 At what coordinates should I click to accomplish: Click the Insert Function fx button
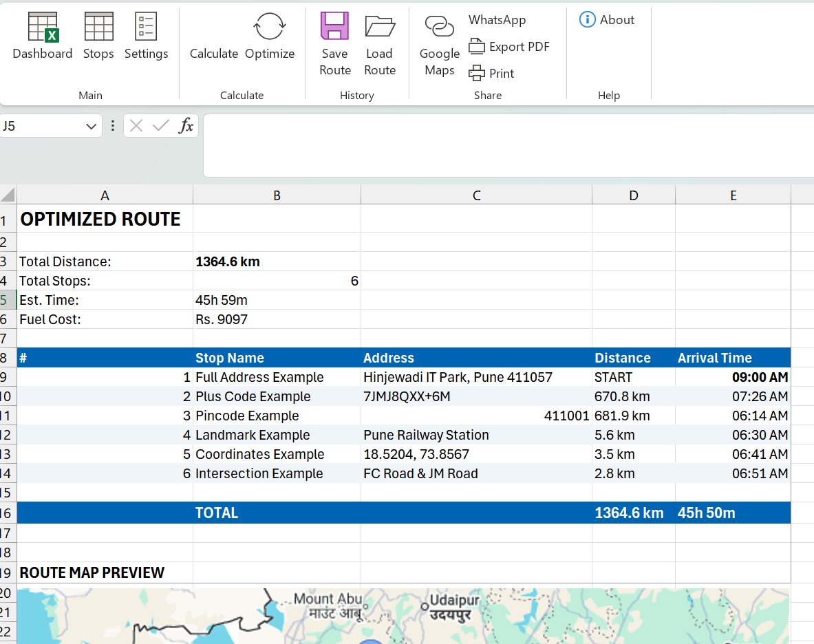coord(186,126)
